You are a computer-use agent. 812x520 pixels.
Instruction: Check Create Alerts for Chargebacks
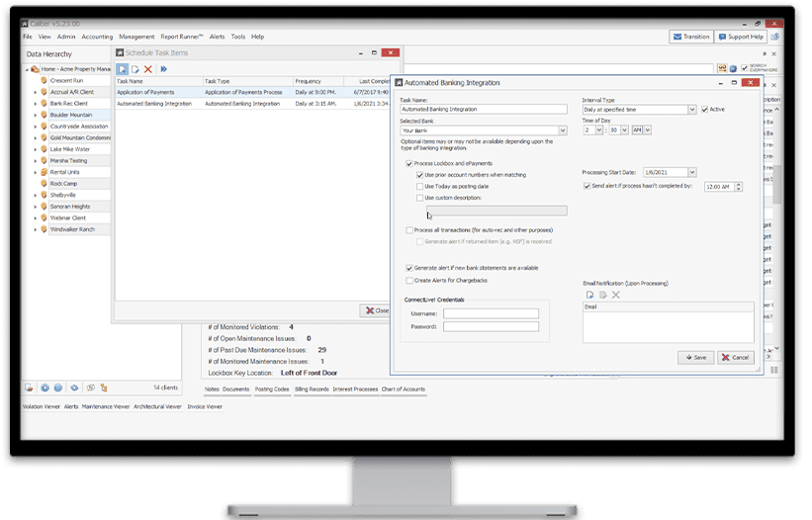[x=409, y=281]
